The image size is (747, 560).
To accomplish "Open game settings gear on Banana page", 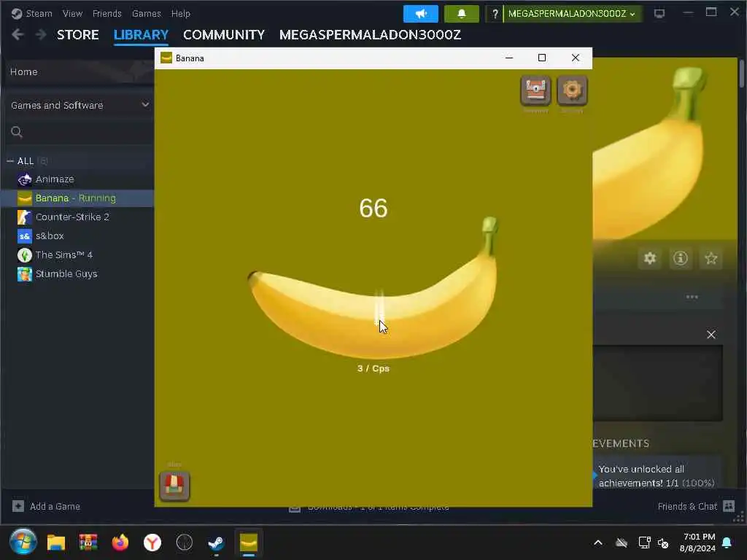I will (x=650, y=259).
